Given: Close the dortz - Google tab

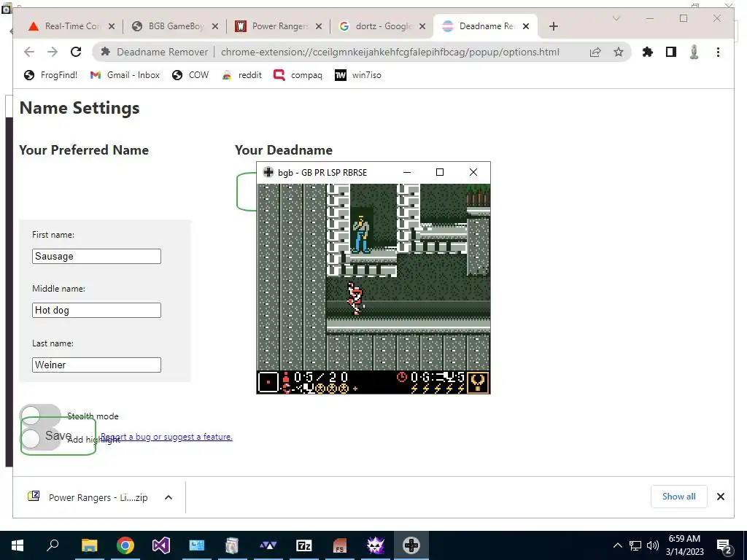Looking at the screenshot, I should point(422,26).
